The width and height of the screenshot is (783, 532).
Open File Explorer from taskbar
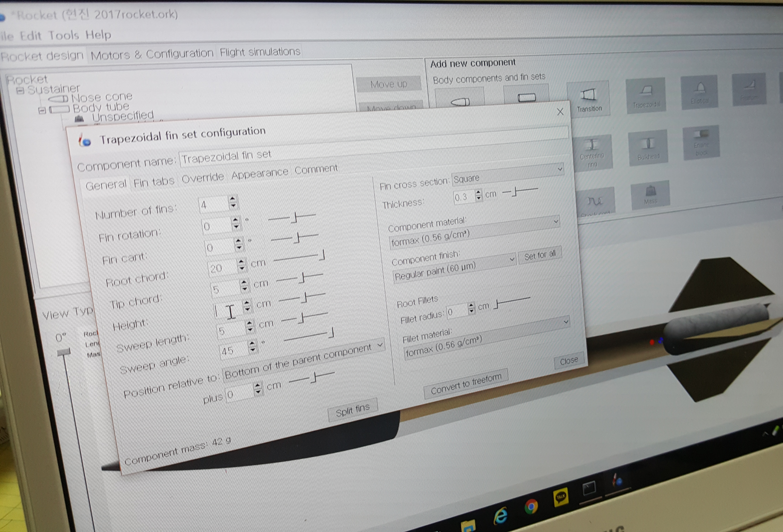pyautogui.click(x=468, y=526)
